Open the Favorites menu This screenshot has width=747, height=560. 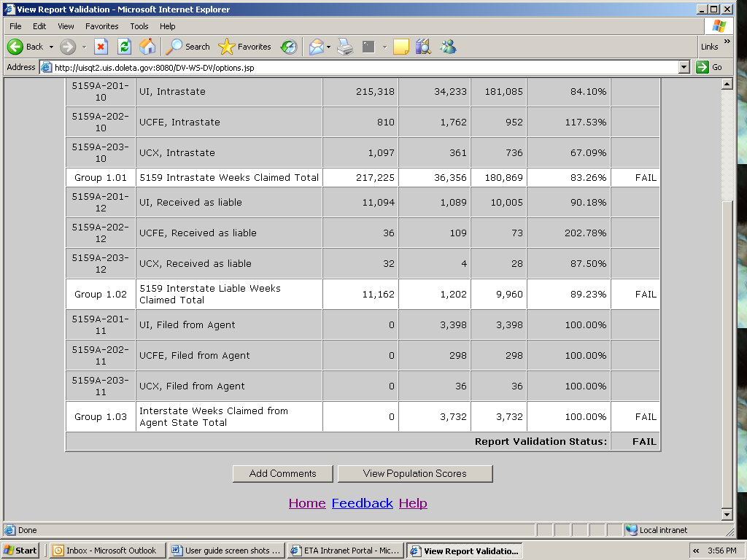coord(102,26)
